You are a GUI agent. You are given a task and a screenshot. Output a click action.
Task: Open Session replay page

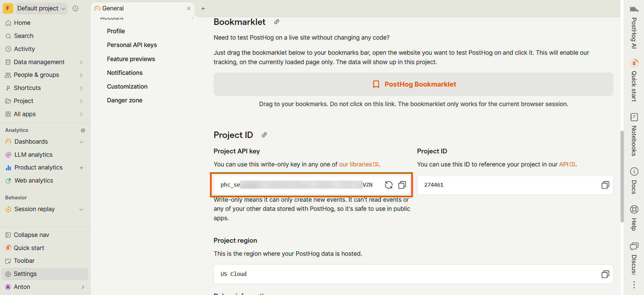[x=35, y=209]
